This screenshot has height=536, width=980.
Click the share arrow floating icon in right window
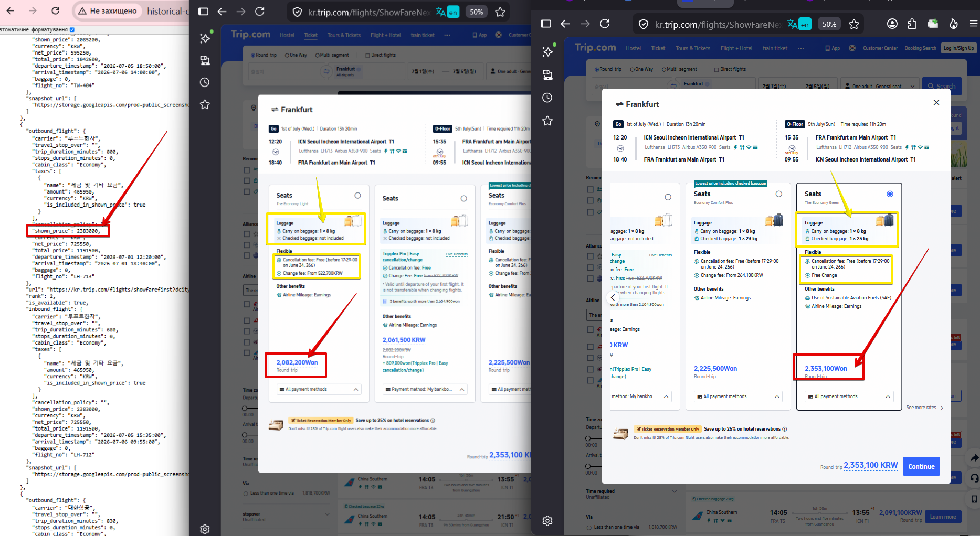point(974,458)
